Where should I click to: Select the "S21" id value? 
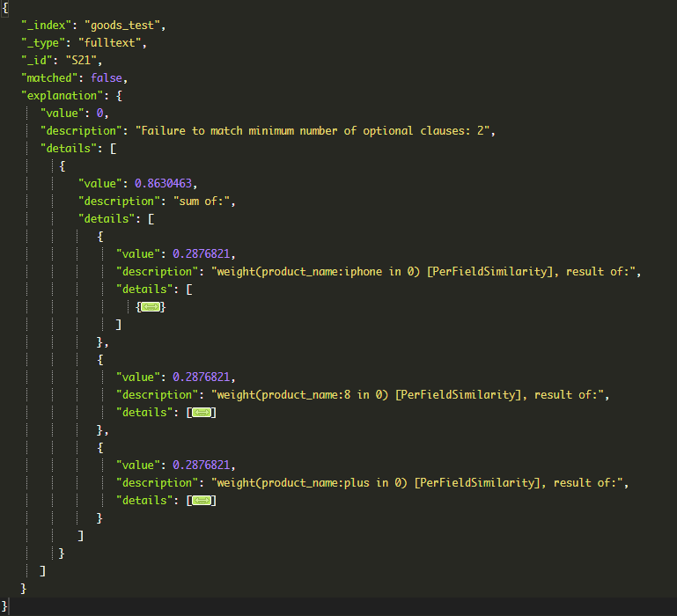[81, 61]
